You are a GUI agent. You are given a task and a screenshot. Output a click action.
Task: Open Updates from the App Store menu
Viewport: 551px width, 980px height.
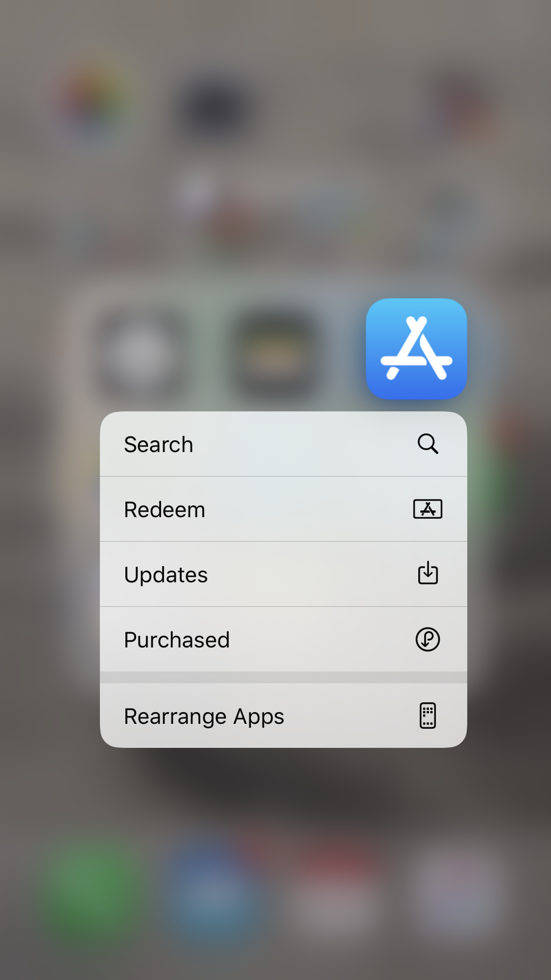(284, 574)
